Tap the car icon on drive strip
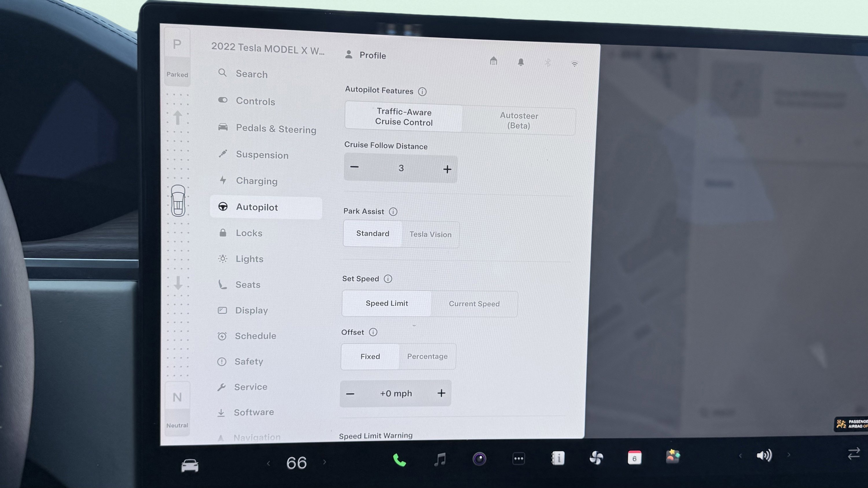 178,201
